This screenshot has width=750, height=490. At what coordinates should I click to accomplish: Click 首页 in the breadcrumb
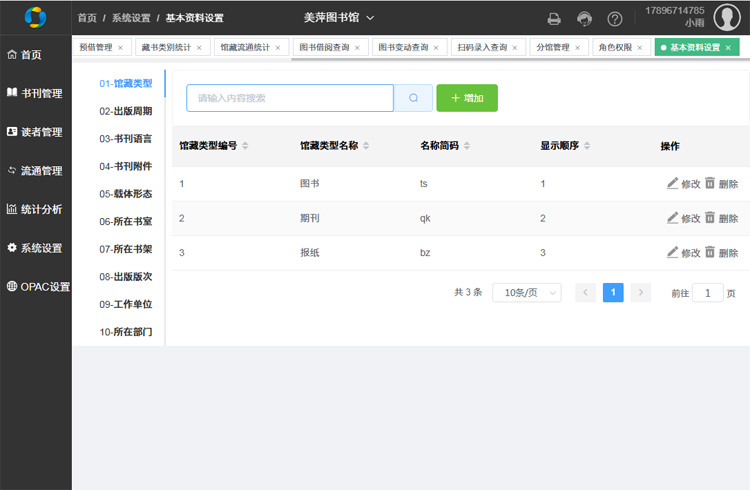point(88,18)
